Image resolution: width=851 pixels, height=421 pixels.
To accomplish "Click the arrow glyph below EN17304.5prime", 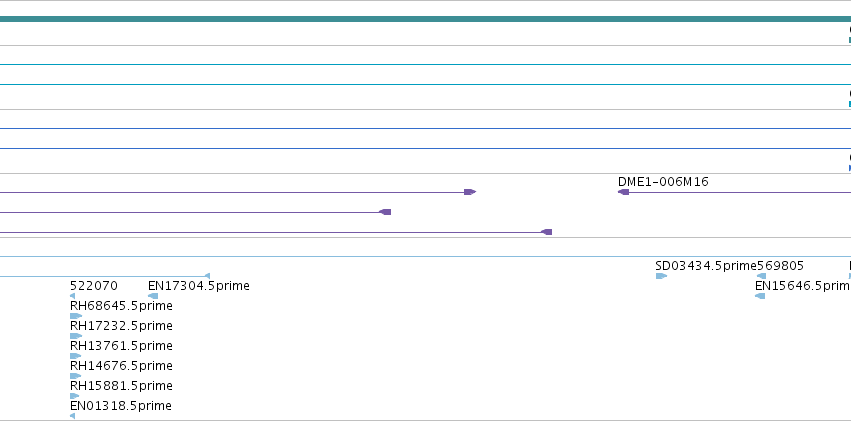I will click(153, 296).
